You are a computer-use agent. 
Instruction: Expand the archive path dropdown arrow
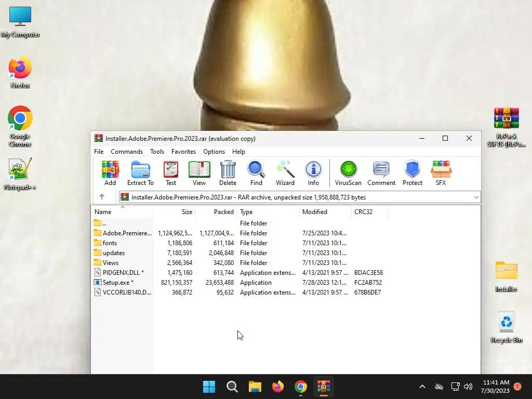tap(476, 197)
